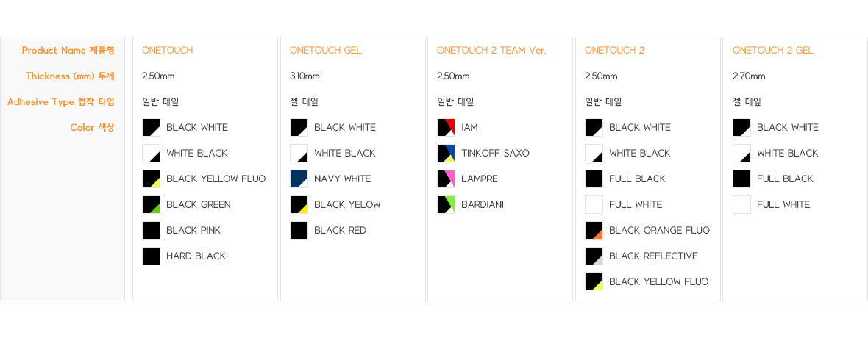Click the HARD BLACK color label
Image resolution: width=868 pixels, height=338 pixels.
click(x=196, y=256)
